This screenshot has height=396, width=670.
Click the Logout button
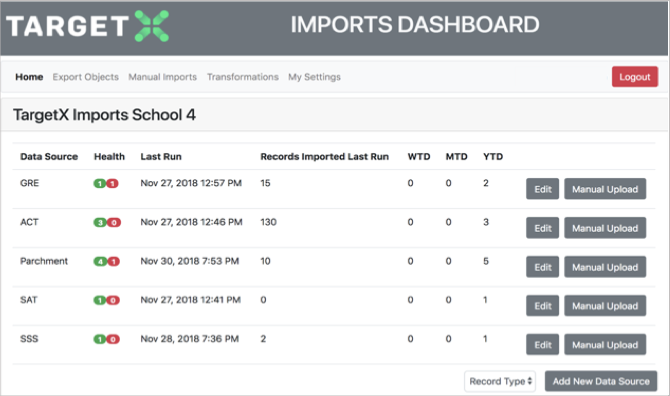click(x=635, y=77)
